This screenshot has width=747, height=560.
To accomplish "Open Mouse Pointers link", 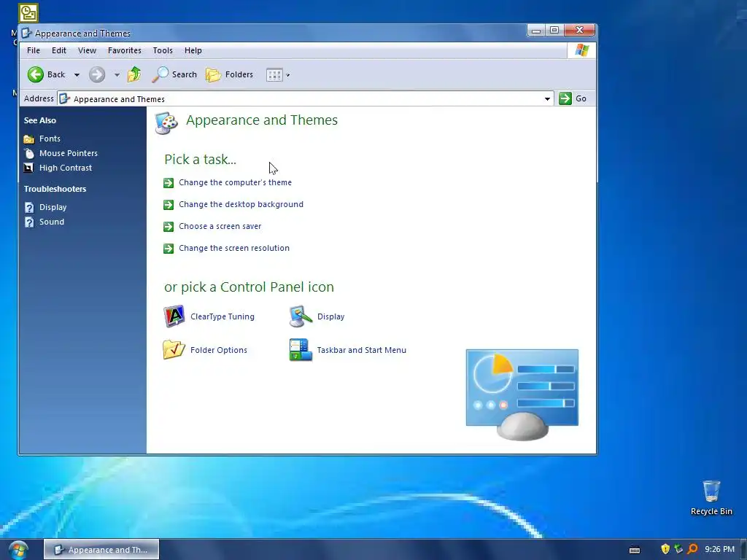I will 69,153.
